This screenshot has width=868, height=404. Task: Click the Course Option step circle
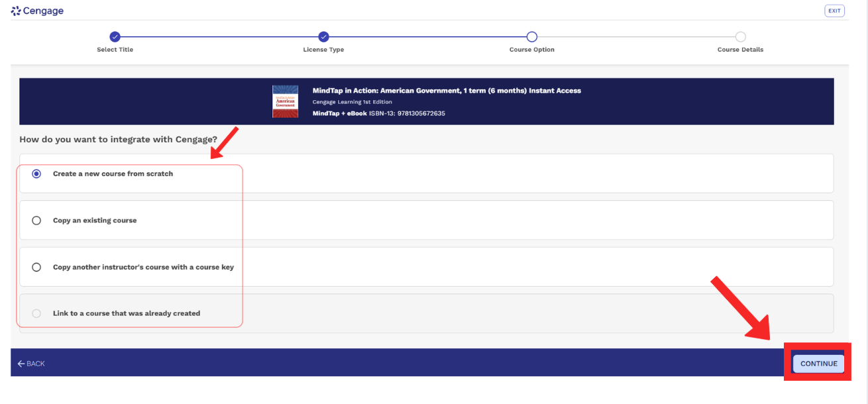tap(531, 38)
